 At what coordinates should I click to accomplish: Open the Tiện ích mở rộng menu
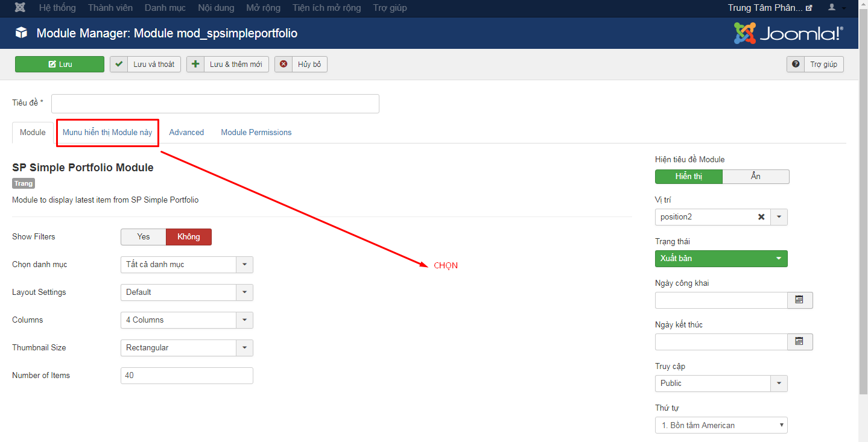(326, 8)
